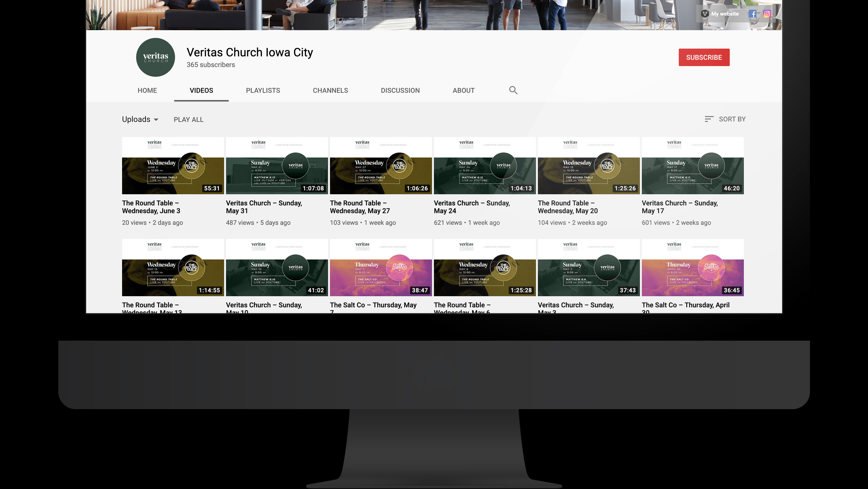
Task: Open the Wednesday May 13 Round Table thumbnail
Action: click(173, 268)
